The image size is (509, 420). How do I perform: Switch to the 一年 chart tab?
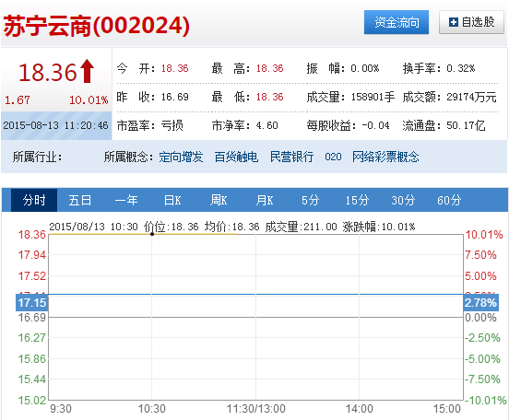pyautogui.click(x=126, y=200)
